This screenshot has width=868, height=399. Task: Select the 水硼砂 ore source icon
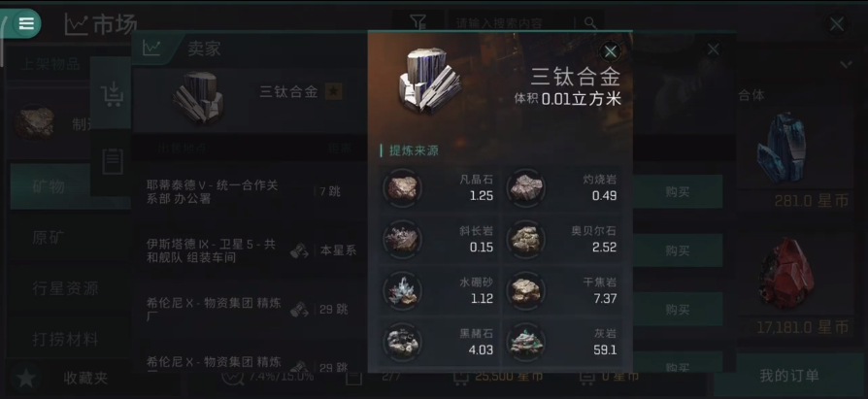[403, 290]
